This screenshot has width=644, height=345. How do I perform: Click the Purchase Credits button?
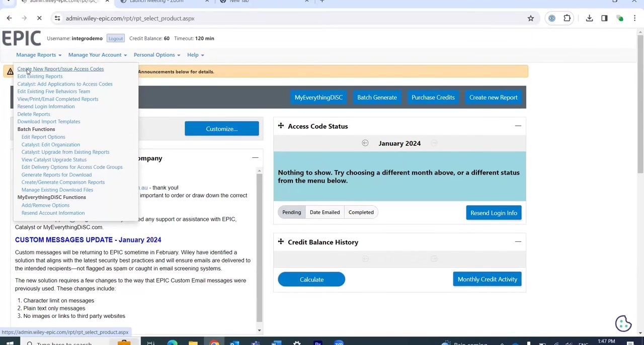point(433,97)
